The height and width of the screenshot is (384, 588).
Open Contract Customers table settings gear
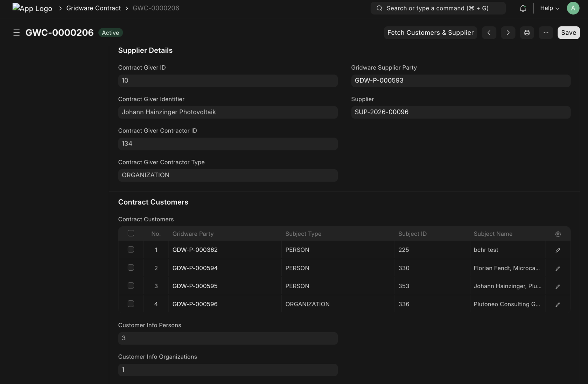click(x=558, y=234)
